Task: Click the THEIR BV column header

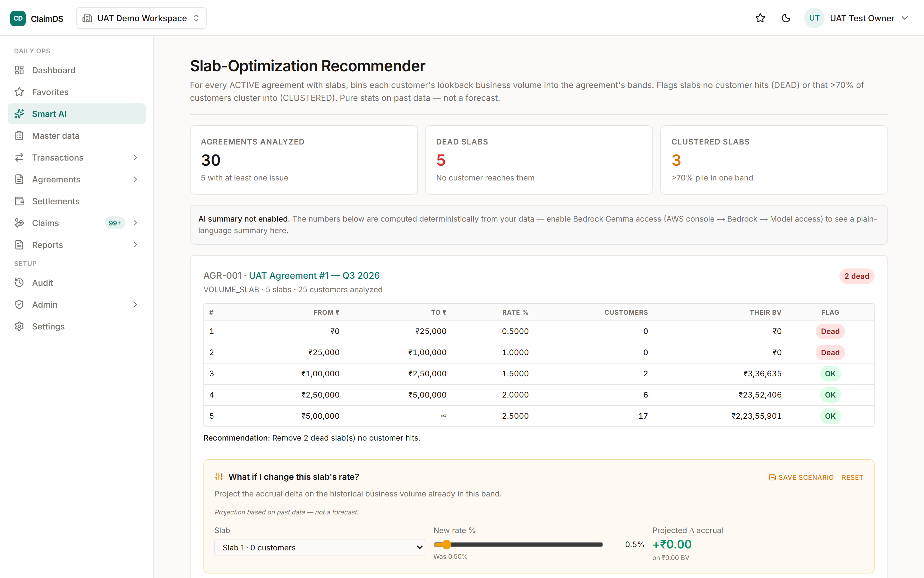Action: click(765, 312)
